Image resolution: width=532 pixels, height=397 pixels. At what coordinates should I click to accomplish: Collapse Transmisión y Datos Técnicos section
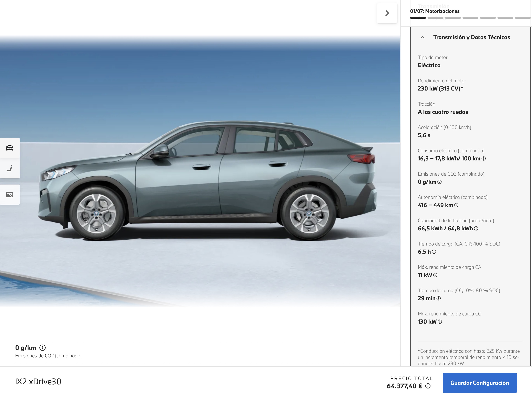pyautogui.click(x=422, y=37)
